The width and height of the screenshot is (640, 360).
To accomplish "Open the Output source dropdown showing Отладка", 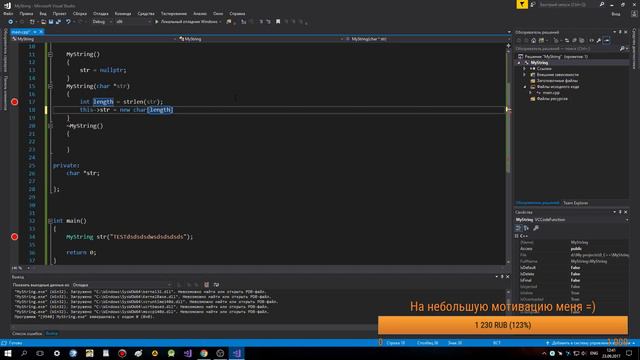I will point(122,285).
